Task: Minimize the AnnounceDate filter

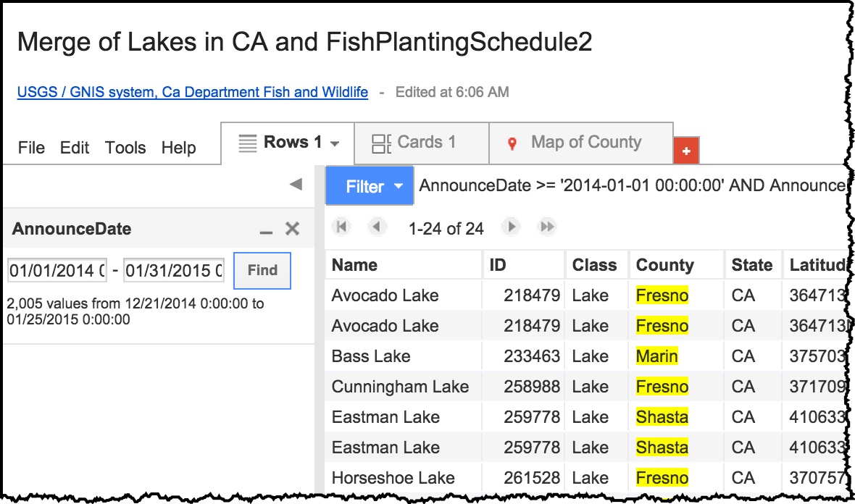Action: [266, 230]
